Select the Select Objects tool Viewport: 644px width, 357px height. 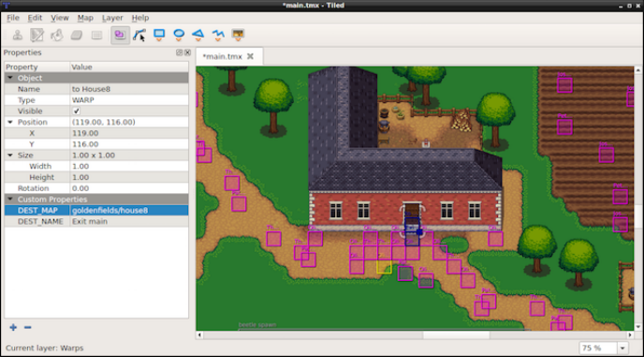click(120, 35)
